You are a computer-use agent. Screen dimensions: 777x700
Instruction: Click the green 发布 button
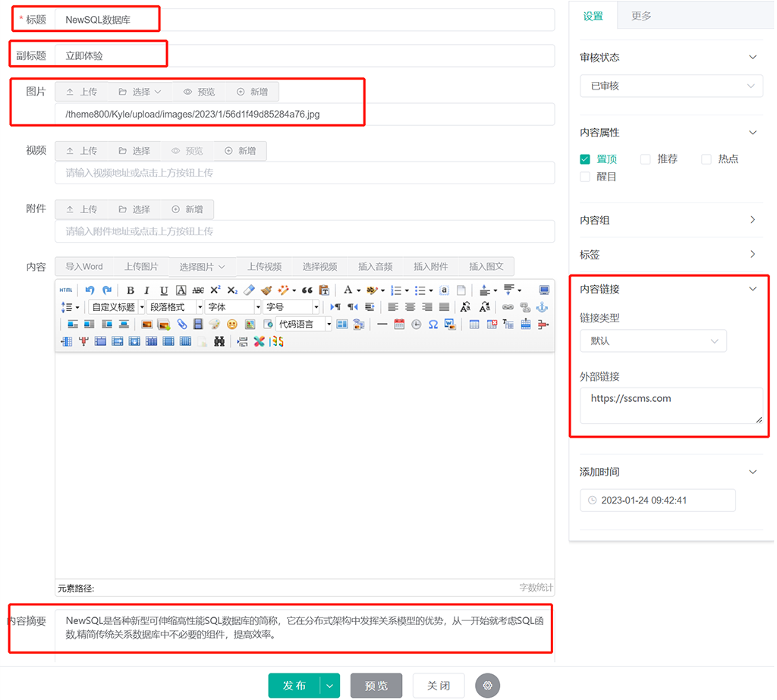(x=294, y=686)
